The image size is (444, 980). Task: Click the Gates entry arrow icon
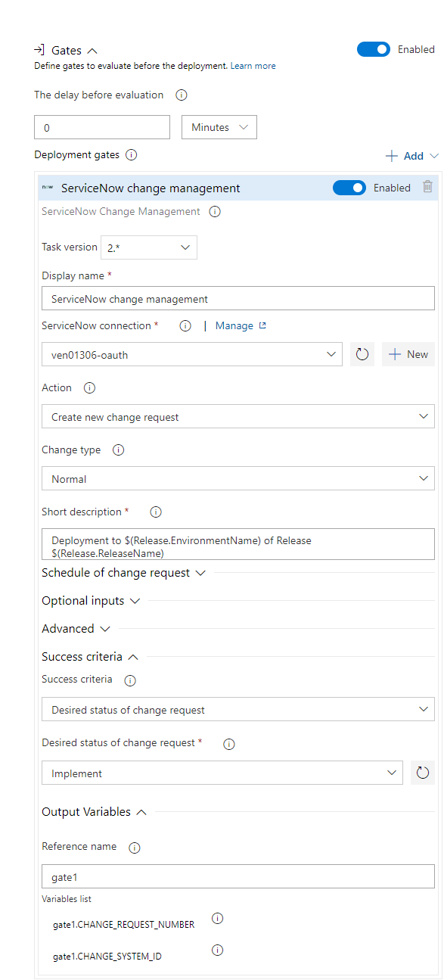39,50
